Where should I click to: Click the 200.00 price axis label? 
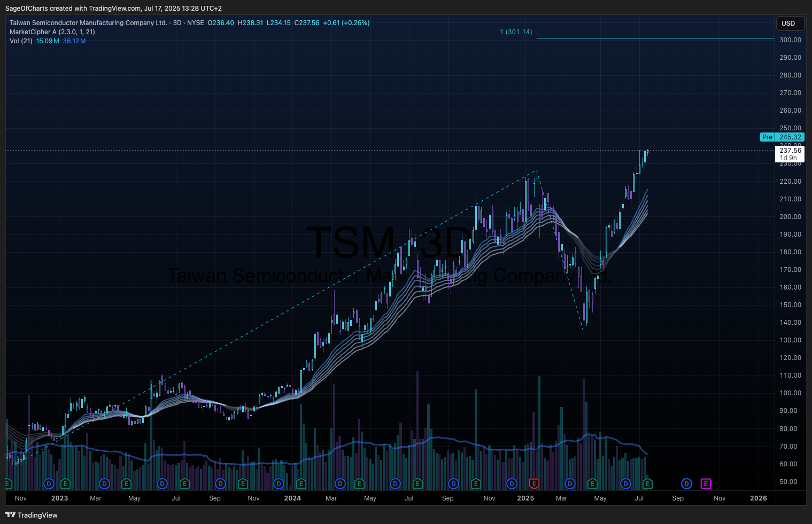pyautogui.click(x=790, y=216)
